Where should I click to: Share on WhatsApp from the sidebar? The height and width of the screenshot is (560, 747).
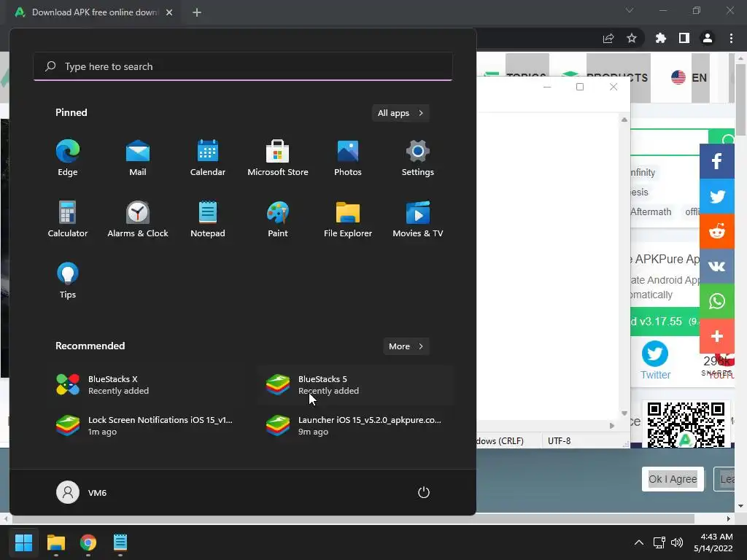pos(717,301)
